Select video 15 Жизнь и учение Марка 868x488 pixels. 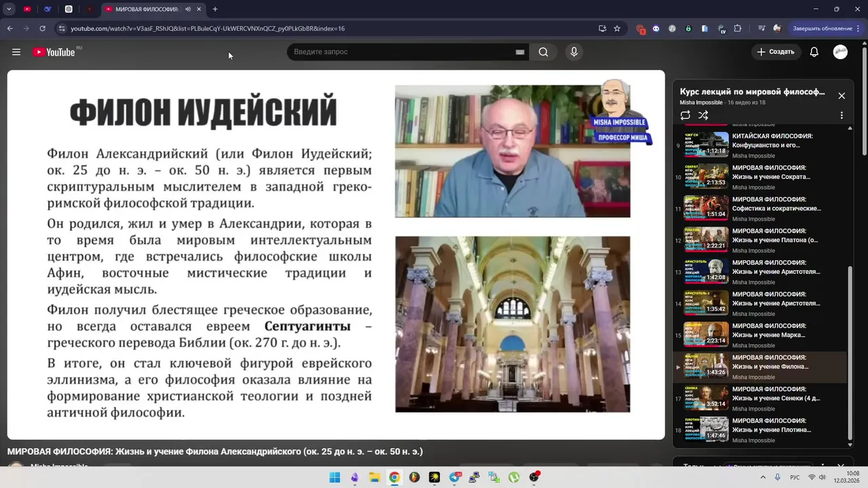pos(759,335)
